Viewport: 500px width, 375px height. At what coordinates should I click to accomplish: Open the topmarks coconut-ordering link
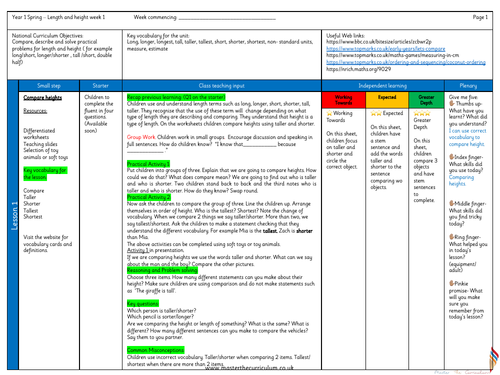[x=406, y=62]
